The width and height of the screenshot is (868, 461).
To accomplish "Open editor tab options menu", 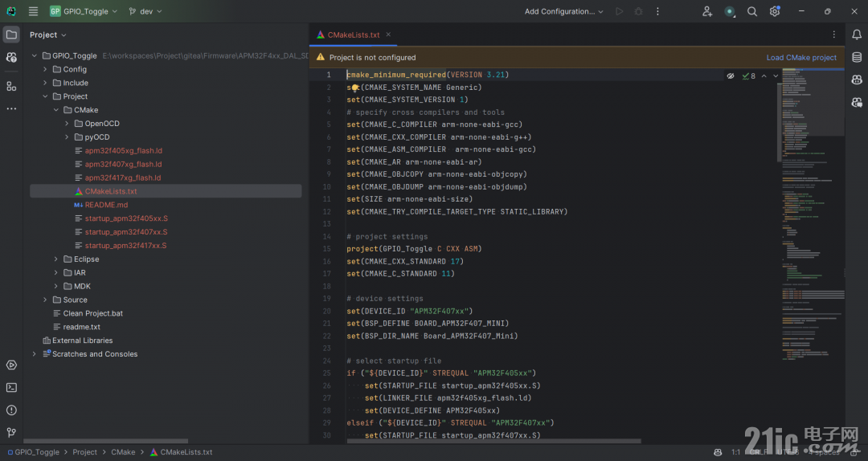I will 833,35.
